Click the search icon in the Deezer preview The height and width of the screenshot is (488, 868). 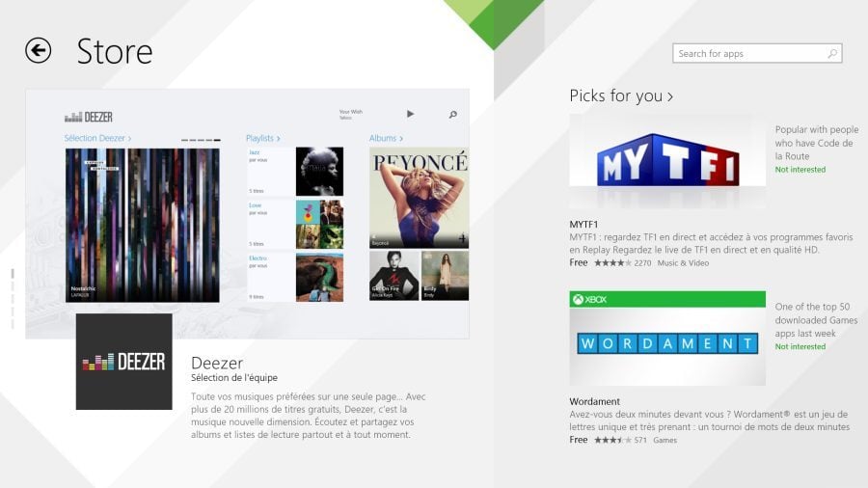point(453,115)
